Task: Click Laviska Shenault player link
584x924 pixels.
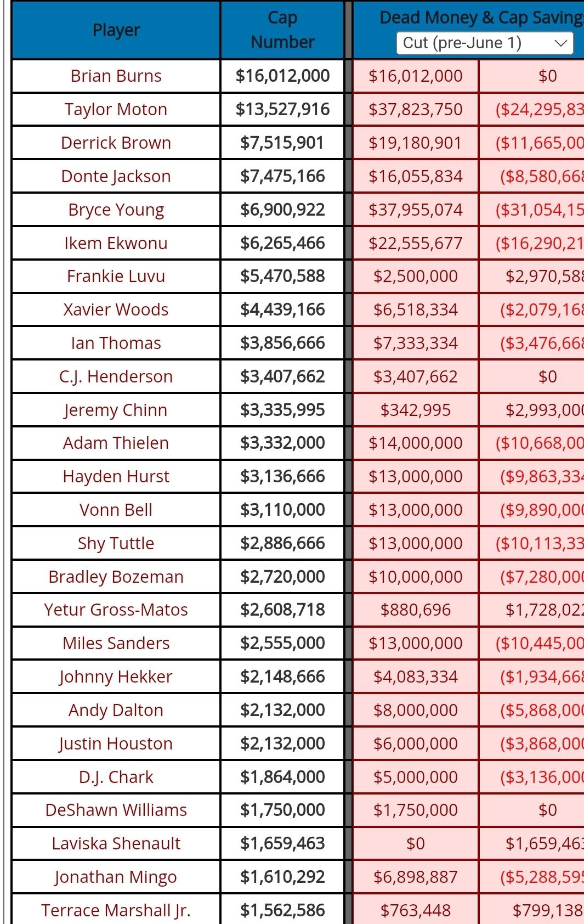Action: pos(116,843)
